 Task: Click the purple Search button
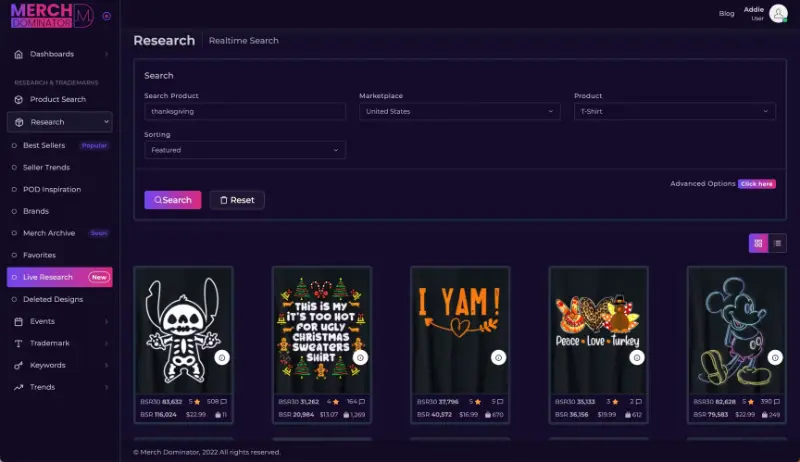click(x=173, y=200)
